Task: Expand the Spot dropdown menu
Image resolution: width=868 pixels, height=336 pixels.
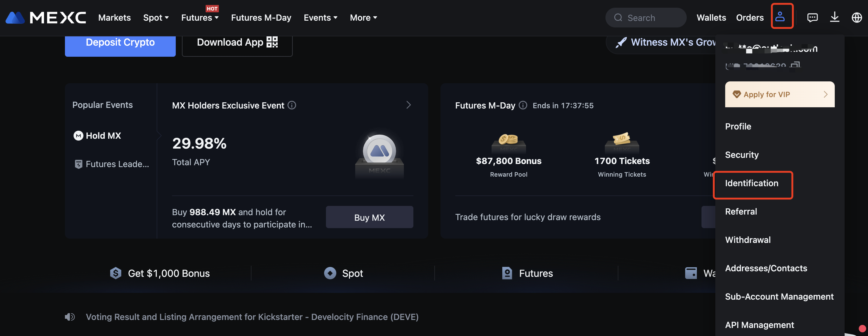Action: pyautogui.click(x=156, y=18)
